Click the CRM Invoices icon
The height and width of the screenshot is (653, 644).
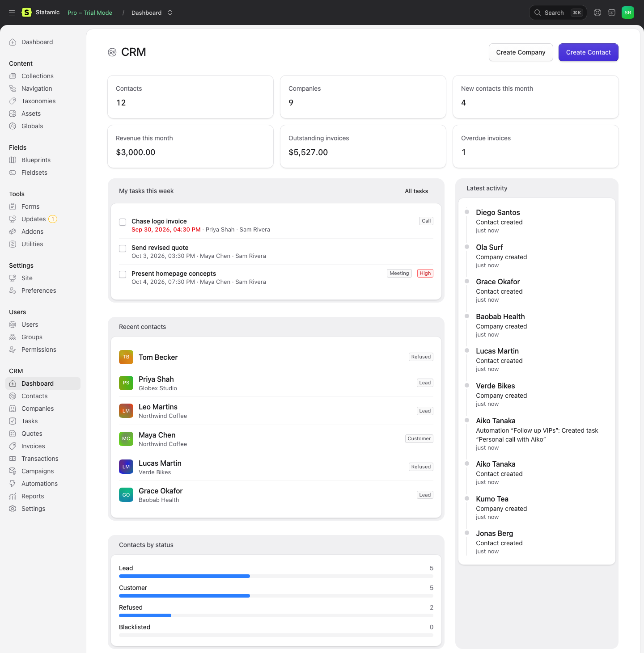13,446
